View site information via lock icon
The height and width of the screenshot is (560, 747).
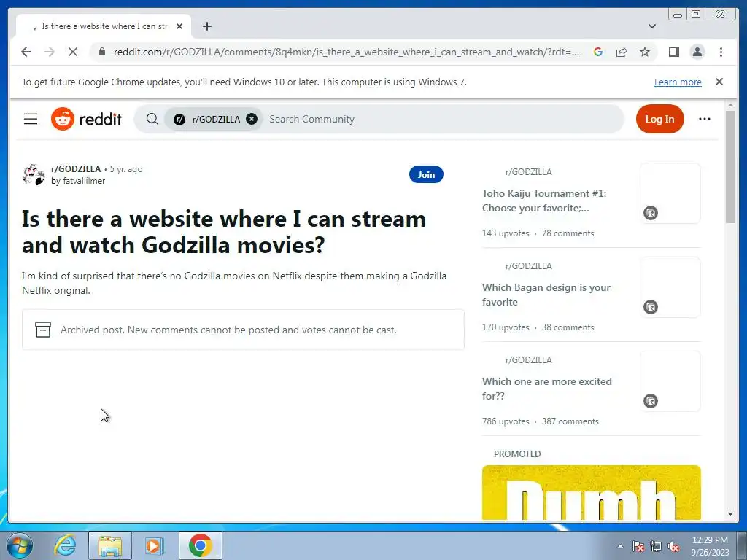point(101,52)
